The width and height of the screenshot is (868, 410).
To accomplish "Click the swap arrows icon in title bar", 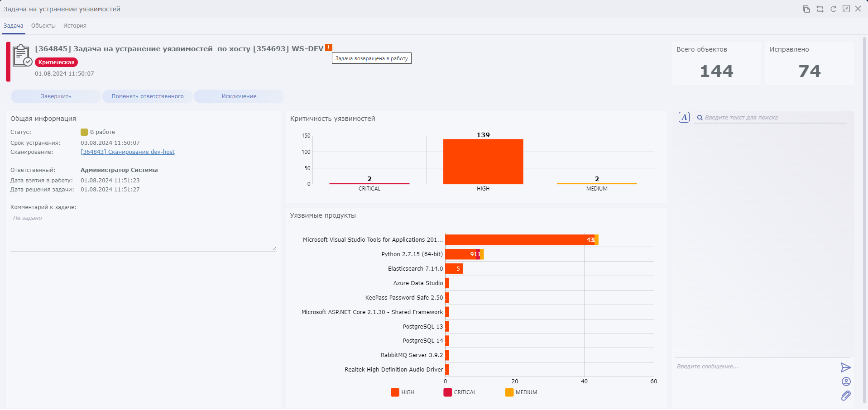I will 820,9.
